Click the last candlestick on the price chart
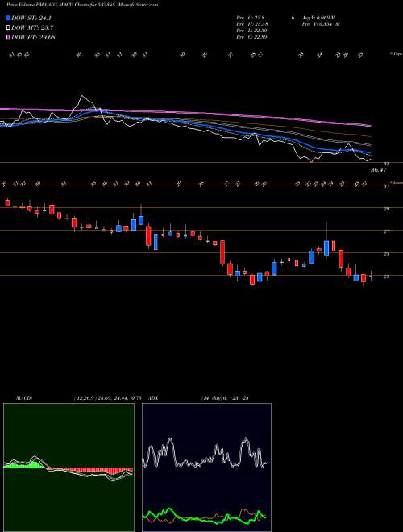This screenshot has width=403, height=532. click(x=371, y=276)
